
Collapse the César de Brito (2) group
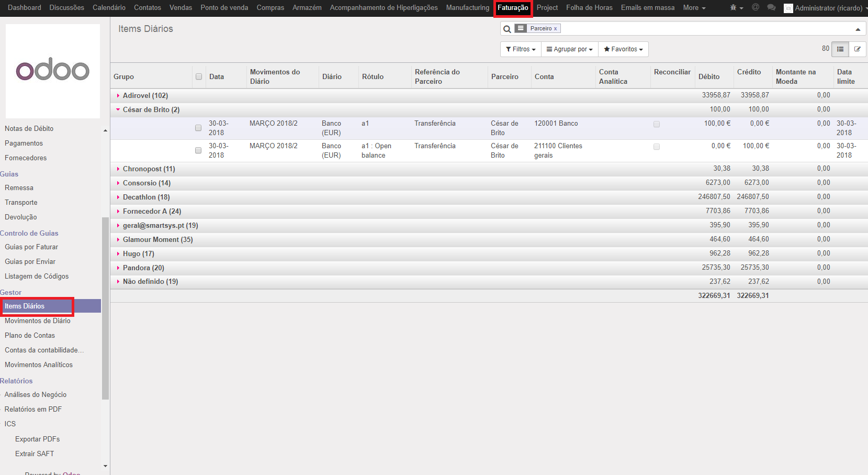coord(151,109)
